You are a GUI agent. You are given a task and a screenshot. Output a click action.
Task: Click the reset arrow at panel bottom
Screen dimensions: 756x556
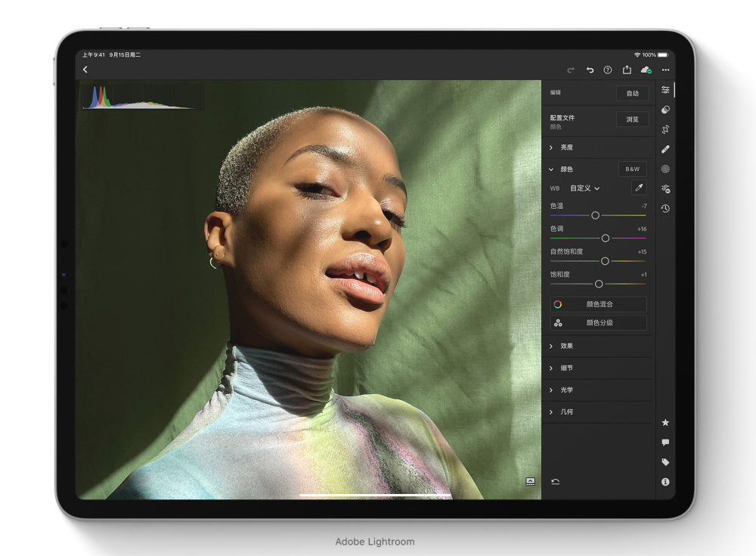pos(556,482)
